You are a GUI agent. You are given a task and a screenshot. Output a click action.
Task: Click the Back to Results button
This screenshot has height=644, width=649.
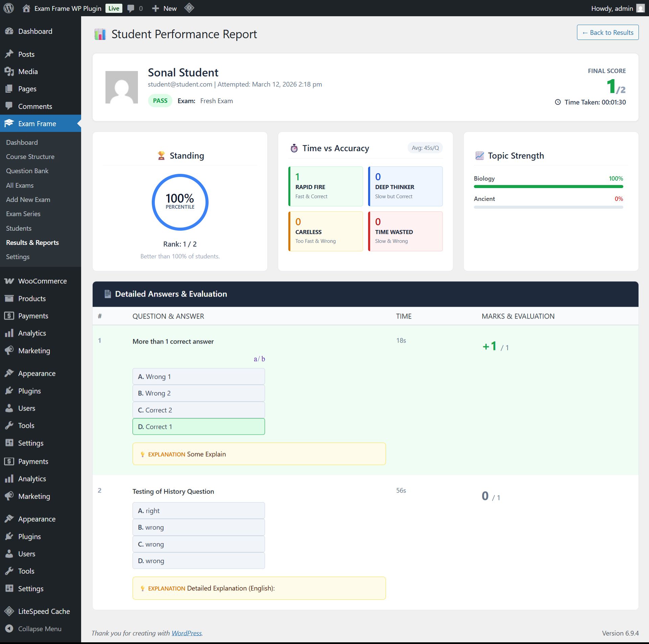(x=607, y=32)
